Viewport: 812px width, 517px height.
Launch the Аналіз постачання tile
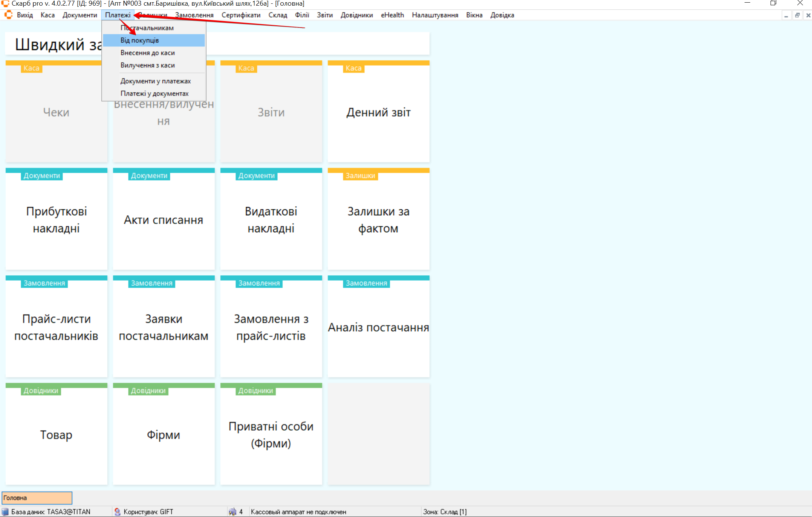378,327
